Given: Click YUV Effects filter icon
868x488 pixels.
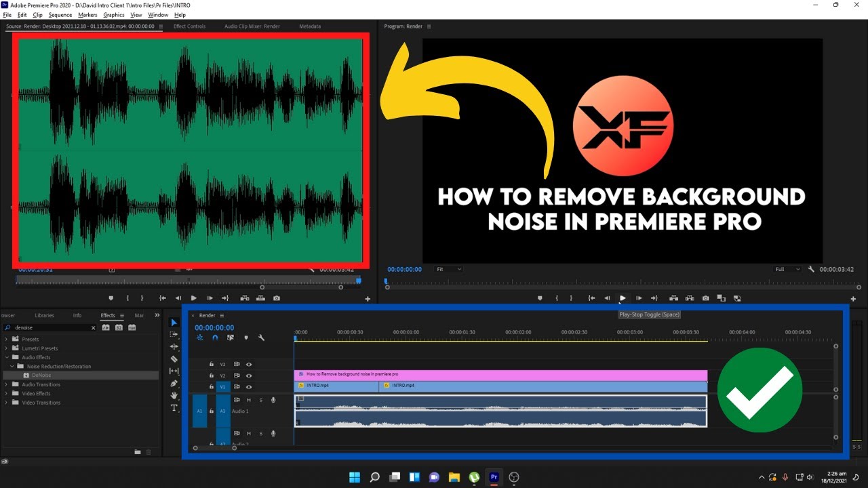Looking at the screenshot, I should [132, 327].
